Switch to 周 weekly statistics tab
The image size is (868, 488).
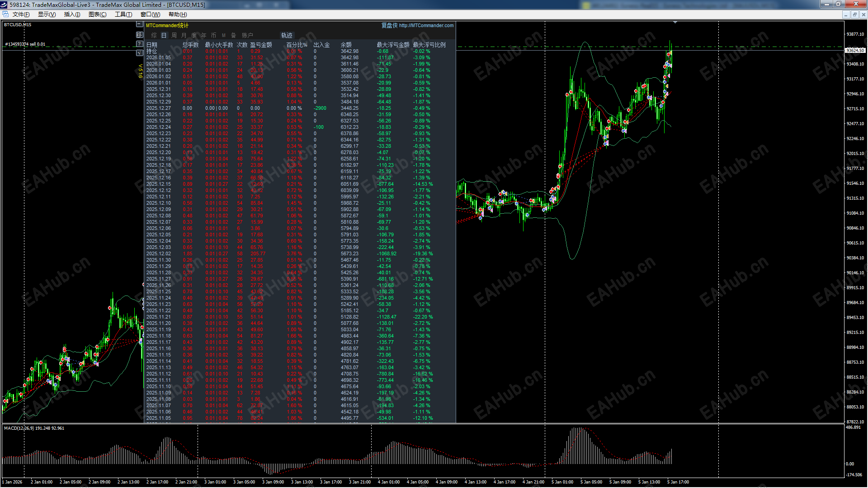click(x=174, y=35)
